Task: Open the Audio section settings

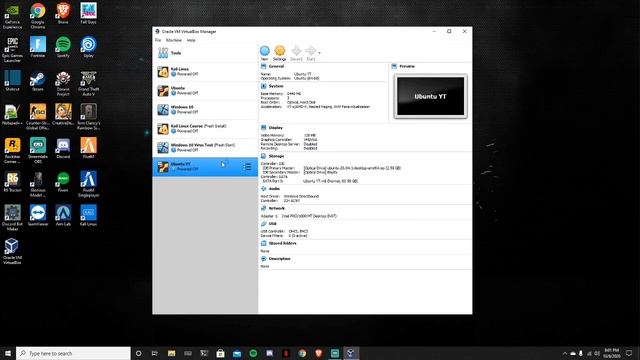Action: click(274, 189)
